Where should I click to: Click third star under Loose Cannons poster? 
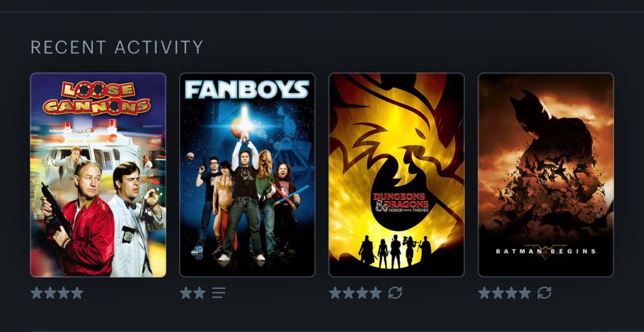[x=64, y=293]
